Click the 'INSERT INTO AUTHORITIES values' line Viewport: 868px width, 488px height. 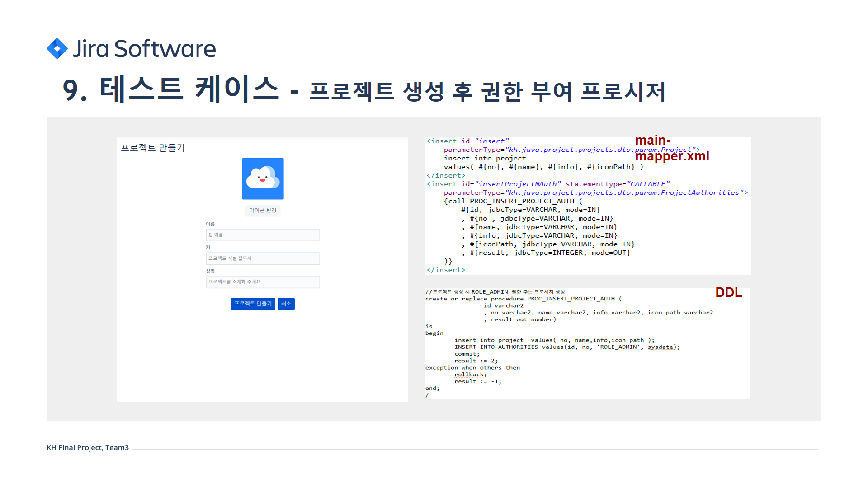567,347
